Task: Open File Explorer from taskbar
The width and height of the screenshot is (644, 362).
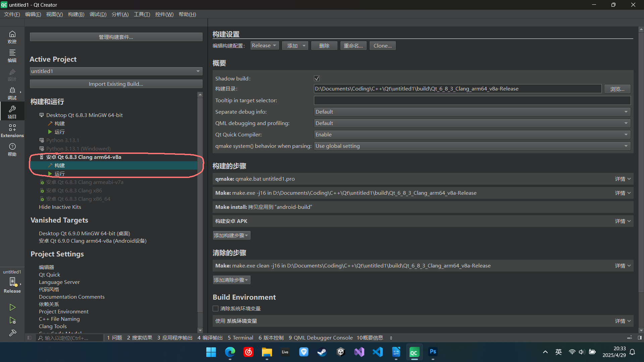Action: (x=267, y=352)
